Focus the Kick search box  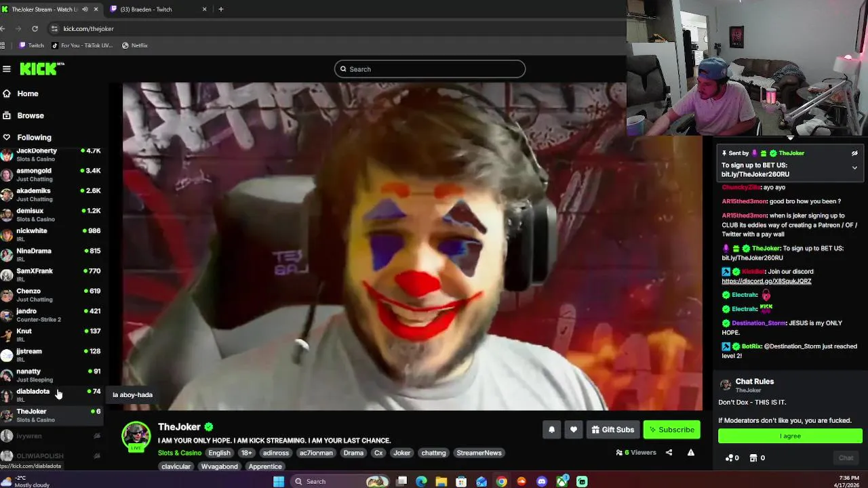430,69
